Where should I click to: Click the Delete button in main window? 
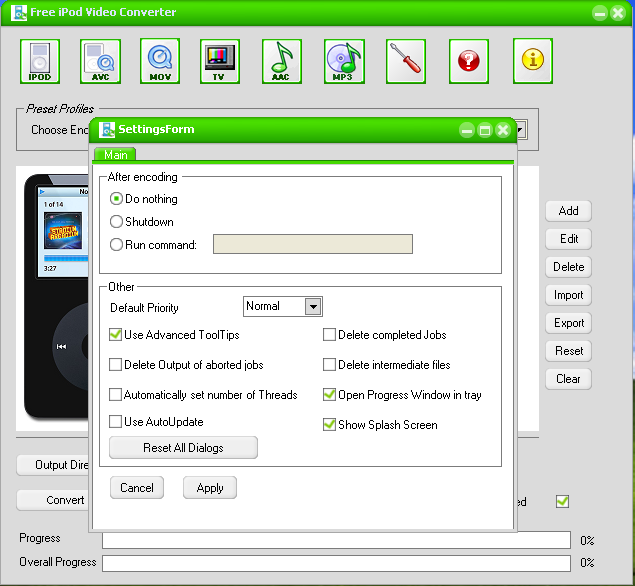[x=569, y=267]
